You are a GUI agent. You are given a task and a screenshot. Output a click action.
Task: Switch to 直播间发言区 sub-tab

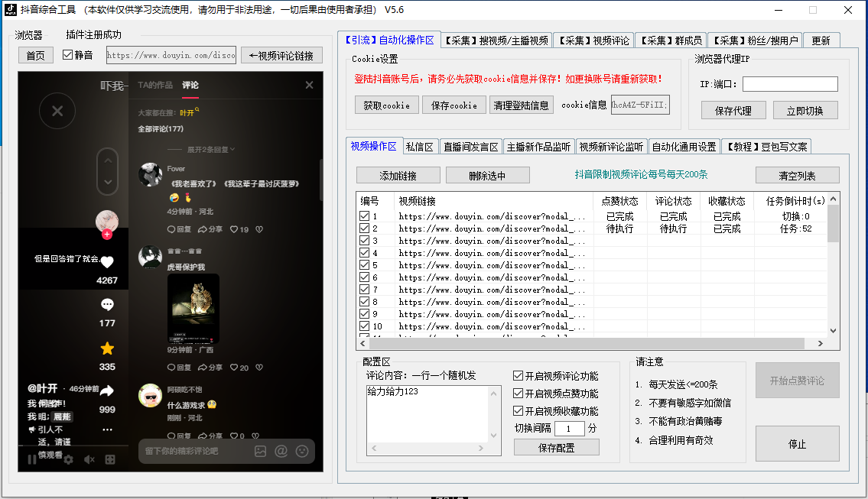pos(471,147)
